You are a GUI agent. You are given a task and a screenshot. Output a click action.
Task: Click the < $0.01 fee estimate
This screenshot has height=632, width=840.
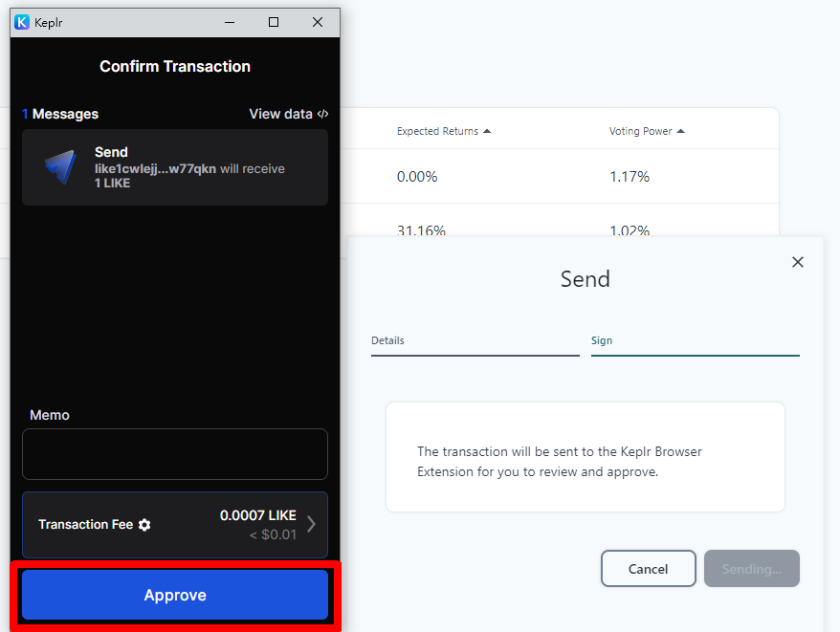coord(273,534)
